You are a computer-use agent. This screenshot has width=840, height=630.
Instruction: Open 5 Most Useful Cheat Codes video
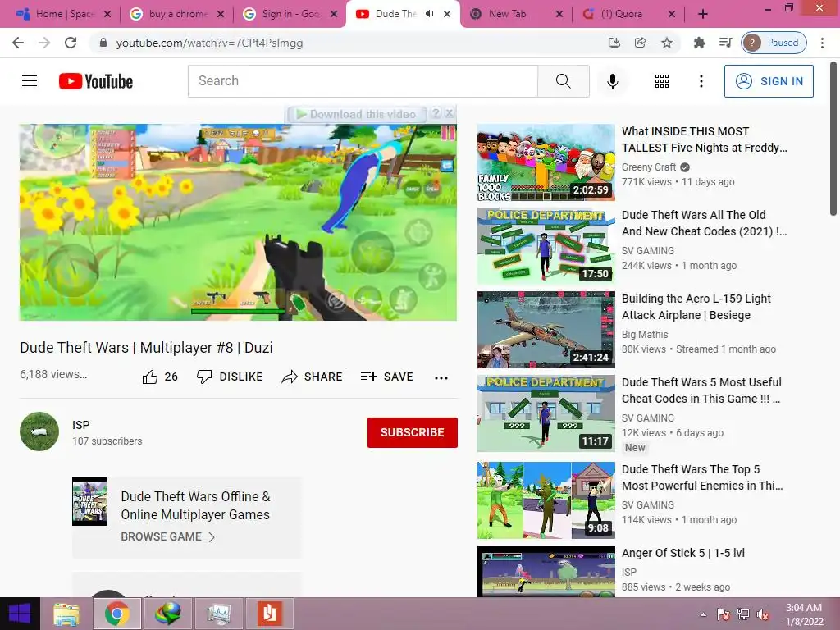coord(546,413)
